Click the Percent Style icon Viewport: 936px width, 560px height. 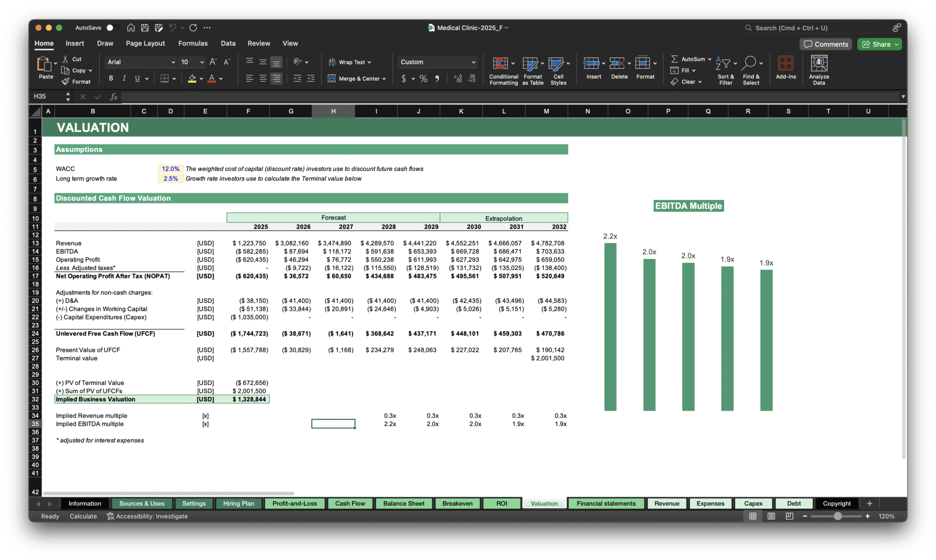point(423,79)
